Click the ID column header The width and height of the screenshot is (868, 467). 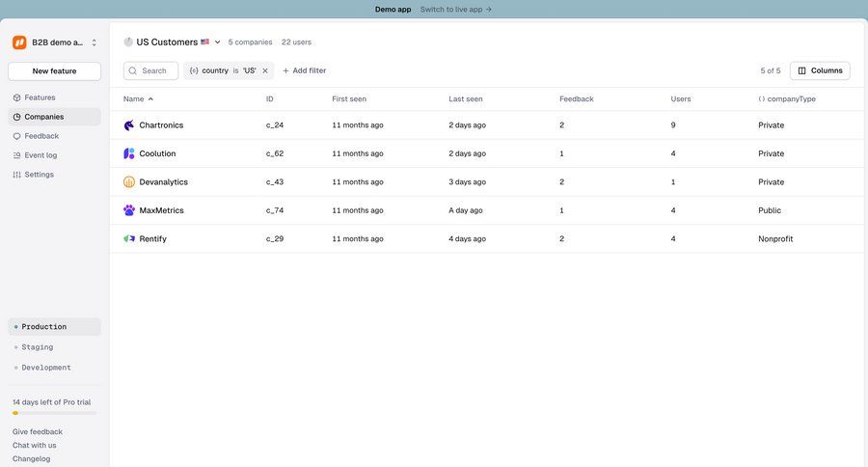click(270, 99)
